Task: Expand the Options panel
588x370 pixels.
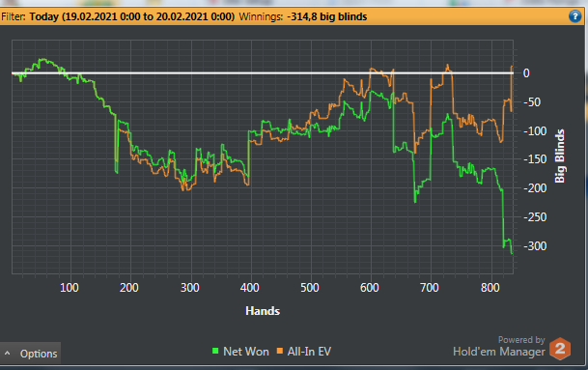Action: click(x=30, y=354)
